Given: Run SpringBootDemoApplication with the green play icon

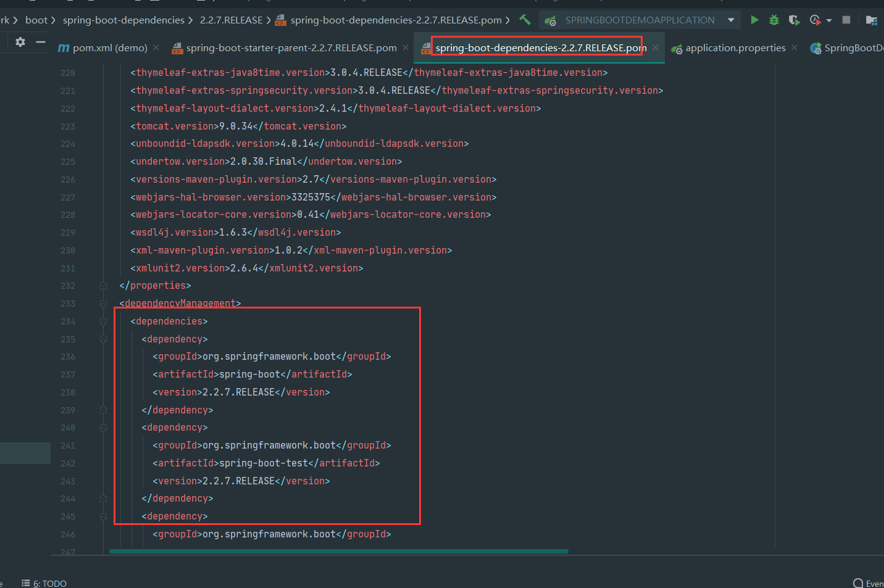Looking at the screenshot, I should 754,20.
